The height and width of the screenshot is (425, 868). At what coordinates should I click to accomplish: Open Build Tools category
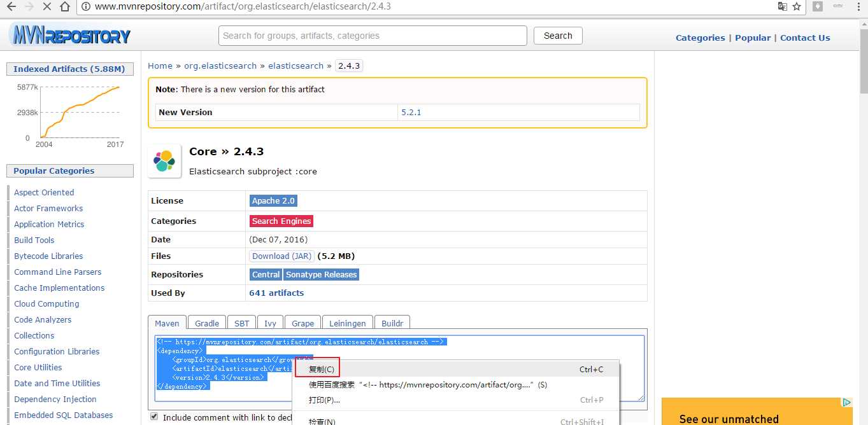pos(34,240)
